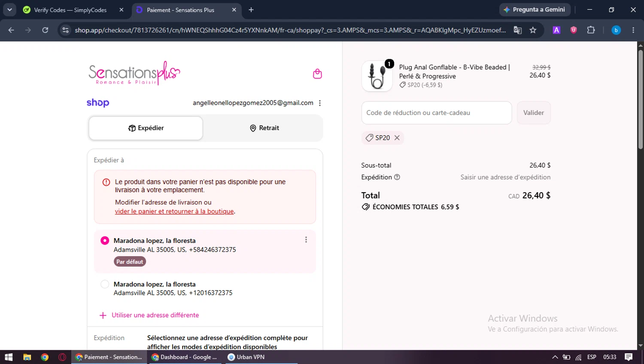This screenshot has width=644, height=364.
Task: Click the address bar URL
Action: 290,30
